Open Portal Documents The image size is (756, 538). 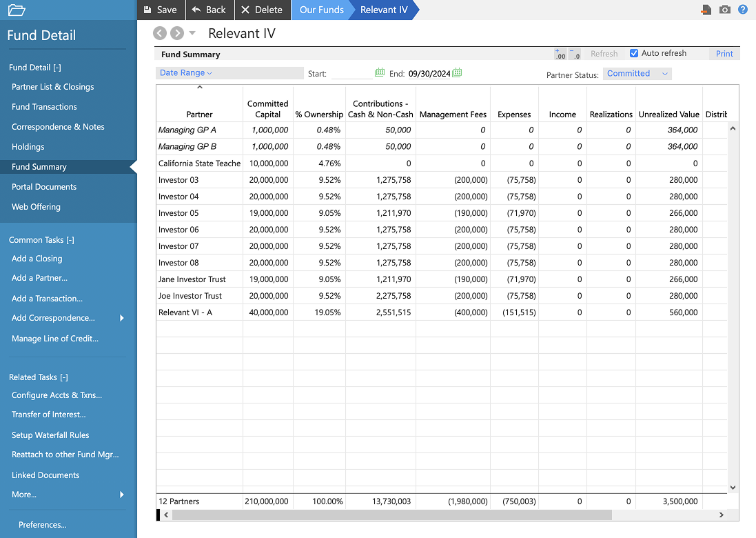pos(44,187)
